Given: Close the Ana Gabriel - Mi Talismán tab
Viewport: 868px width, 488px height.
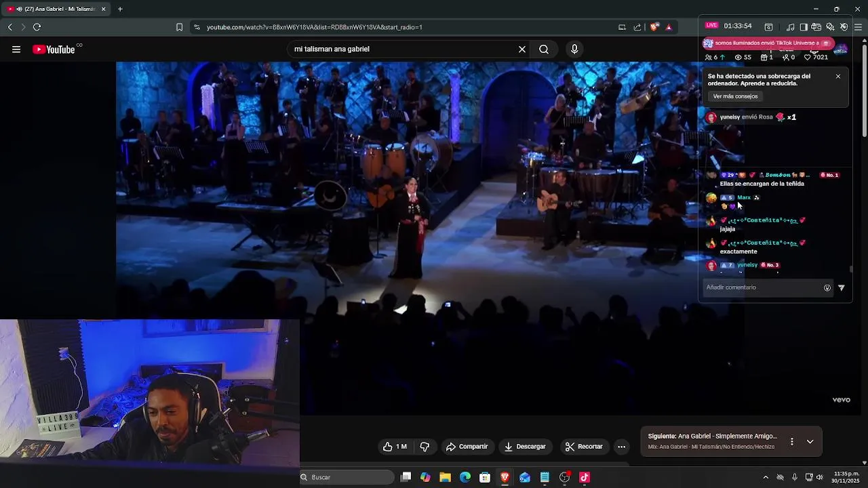Looking at the screenshot, I should tap(103, 9).
